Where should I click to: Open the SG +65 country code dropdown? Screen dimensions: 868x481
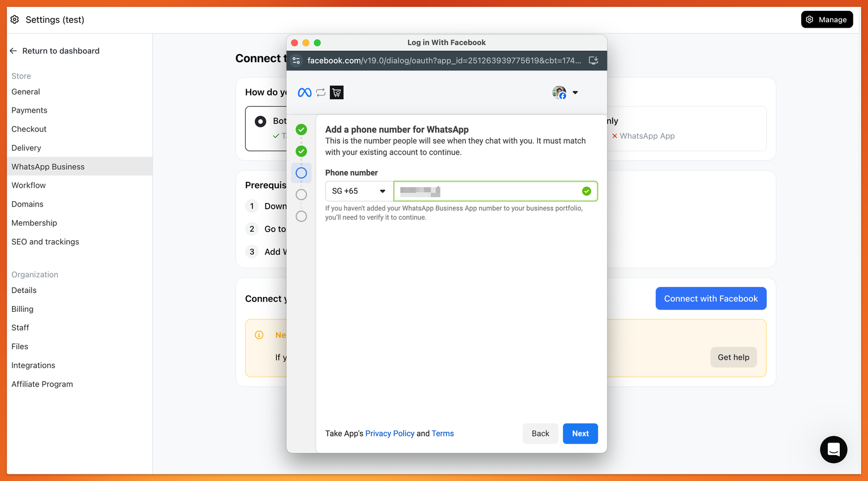point(359,191)
